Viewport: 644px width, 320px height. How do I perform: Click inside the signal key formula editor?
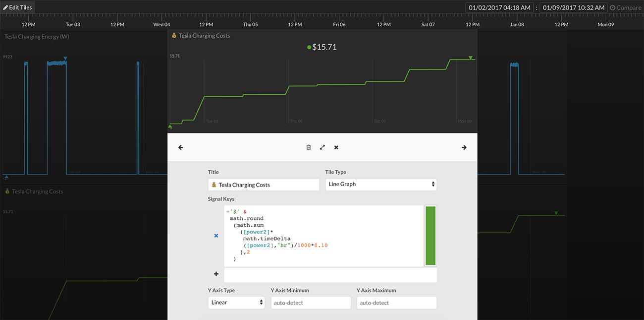pyautogui.click(x=323, y=236)
